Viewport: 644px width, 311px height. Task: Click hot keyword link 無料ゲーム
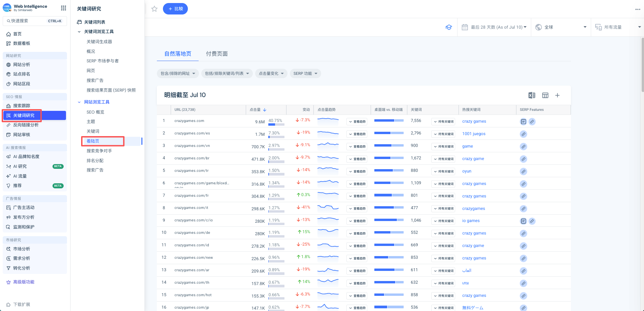coord(473,308)
